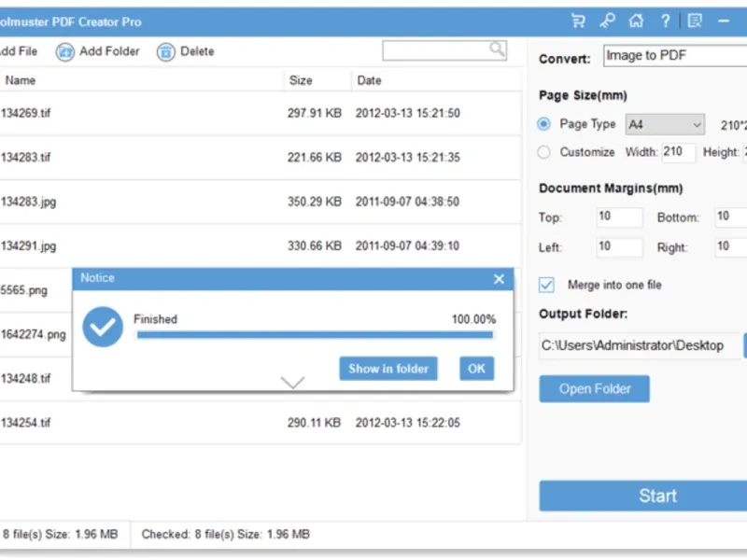Click the Open Folder button

coord(594,389)
